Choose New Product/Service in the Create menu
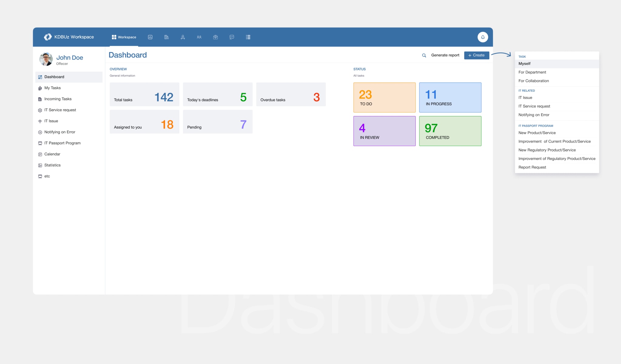 (557, 133)
